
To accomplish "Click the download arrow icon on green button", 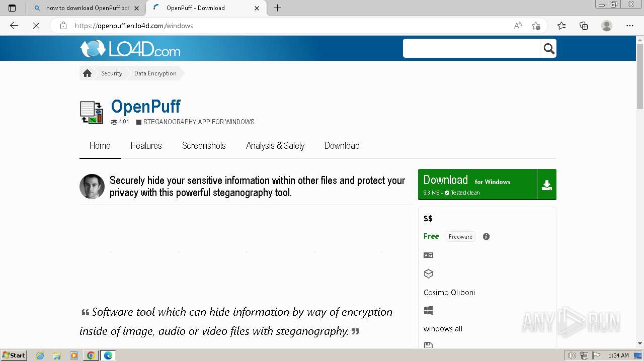I will coord(547,185).
